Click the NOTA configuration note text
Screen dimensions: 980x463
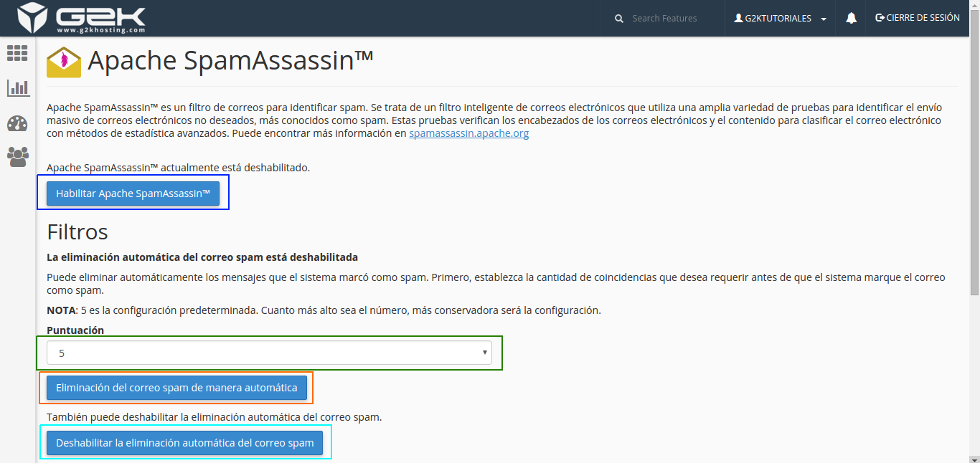click(x=324, y=310)
